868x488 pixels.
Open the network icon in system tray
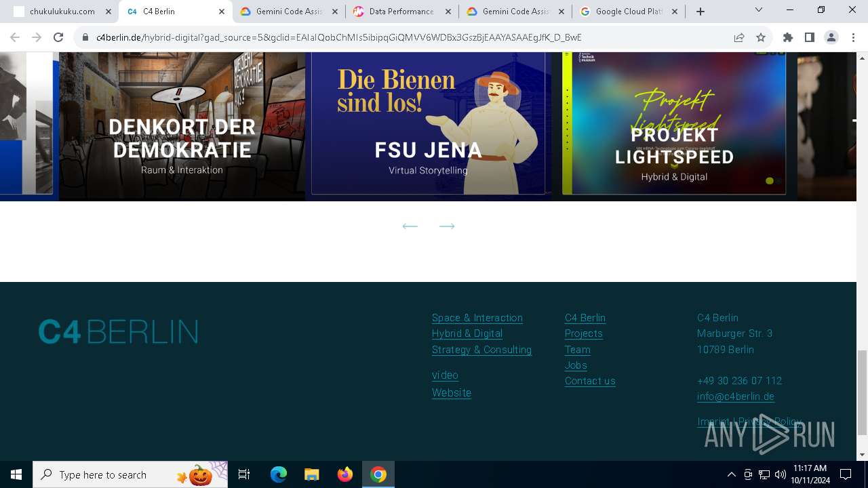tap(764, 474)
